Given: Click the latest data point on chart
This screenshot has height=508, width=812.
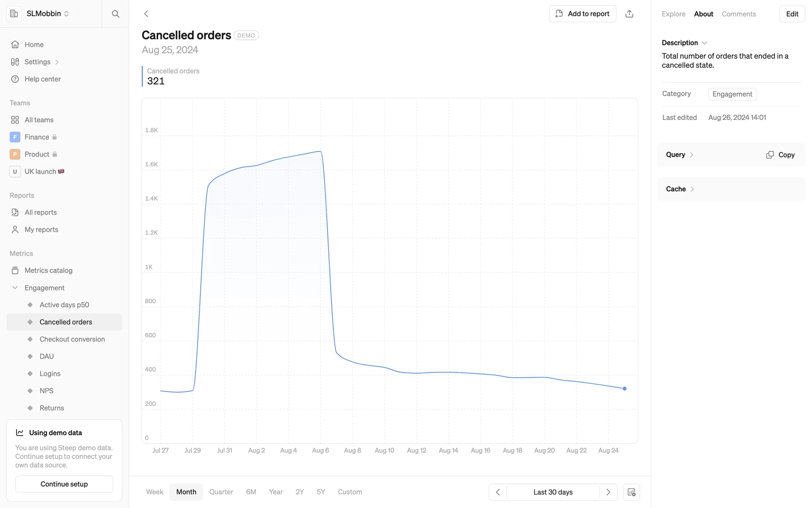Looking at the screenshot, I should coord(625,389).
